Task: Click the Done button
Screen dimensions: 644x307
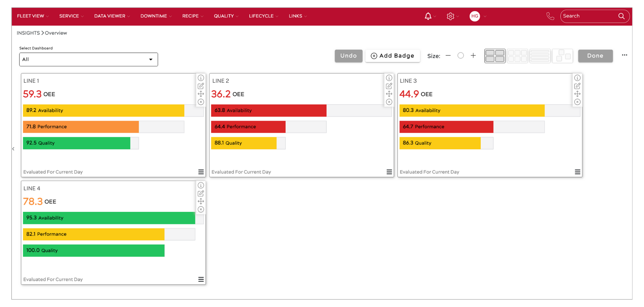Action: pyautogui.click(x=595, y=56)
